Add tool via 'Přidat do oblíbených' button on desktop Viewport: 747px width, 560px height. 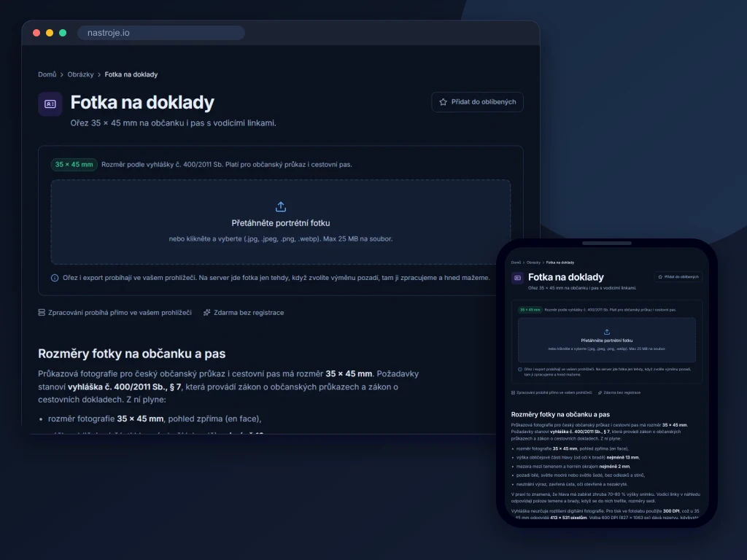click(x=477, y=102)
